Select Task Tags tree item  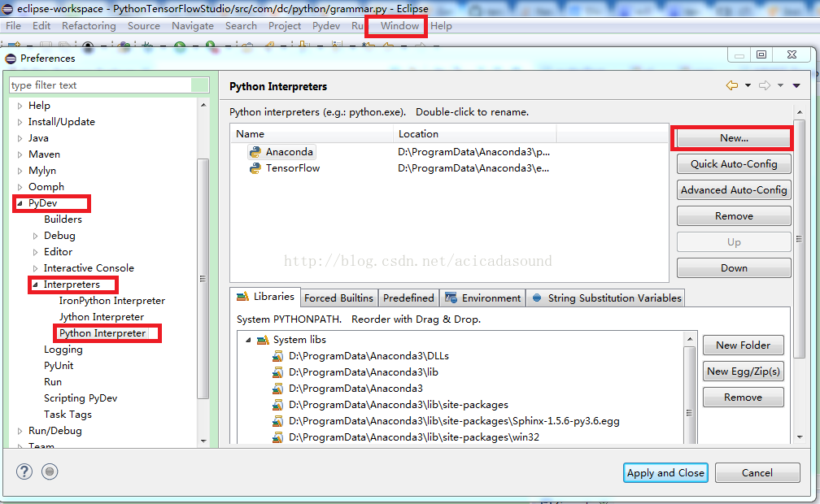coord(68,414)
